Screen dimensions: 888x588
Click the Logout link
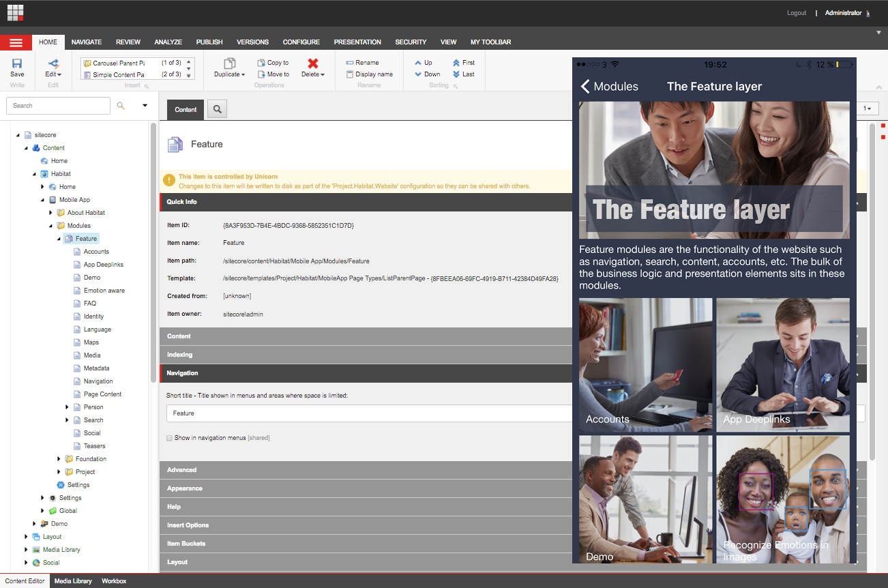[796, 13]
